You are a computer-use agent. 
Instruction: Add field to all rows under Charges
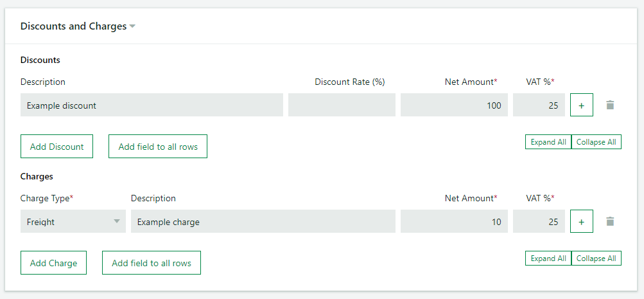(152, 263)
